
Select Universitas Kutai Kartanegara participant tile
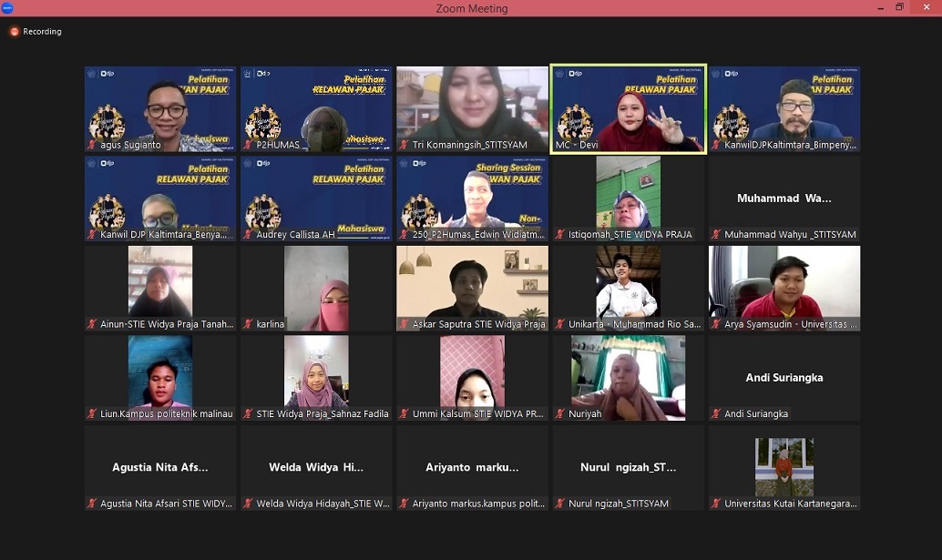pos(783,466)
